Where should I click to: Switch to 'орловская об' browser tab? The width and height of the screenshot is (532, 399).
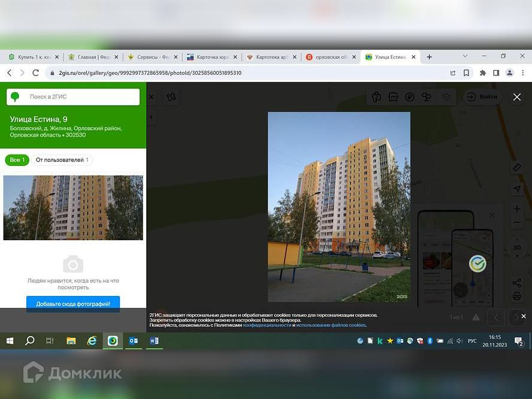click(x=331, y=57)
